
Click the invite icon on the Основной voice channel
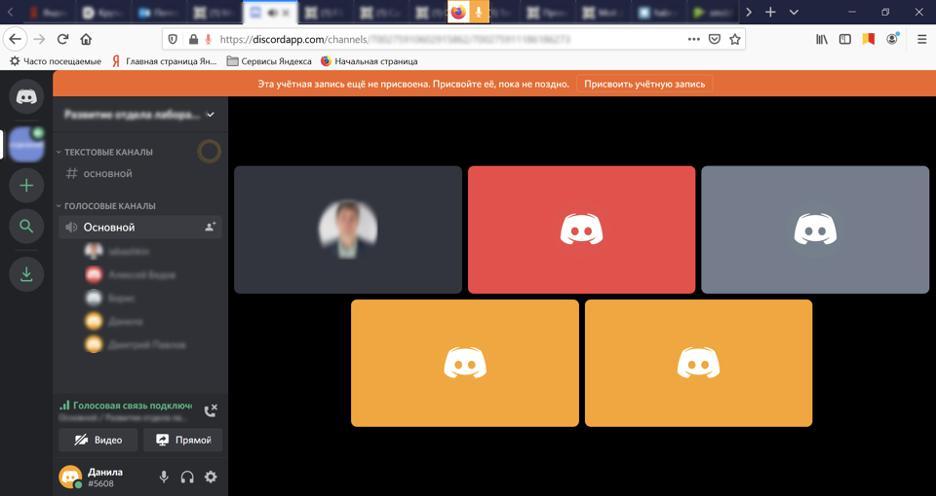tap(210, 227)
